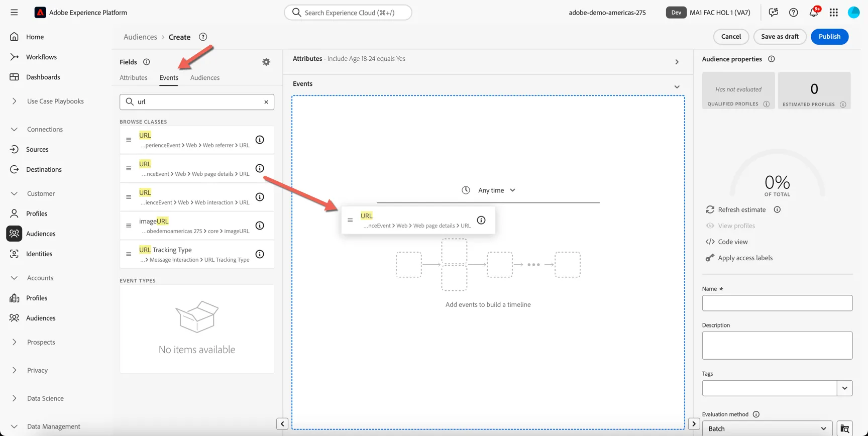
Task: Click the help icon next to Create
Action: click(203, 37)
